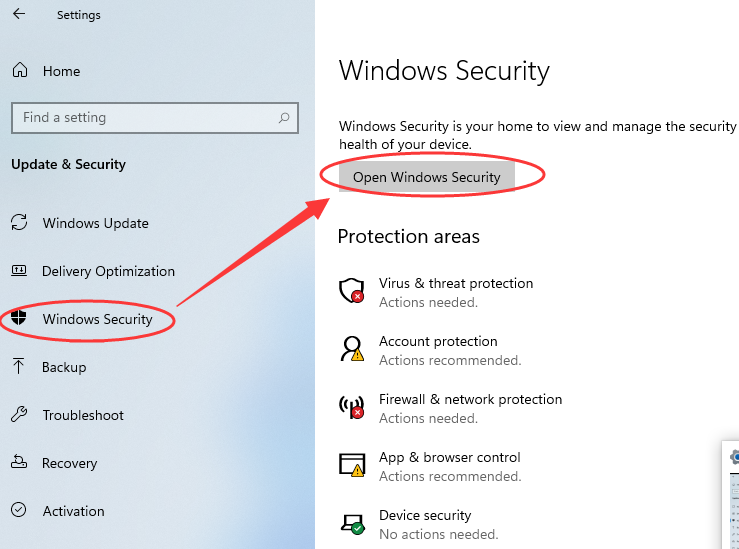
Task: Open the Virus & threat protection shield icon
Action: tap(351, 291)
